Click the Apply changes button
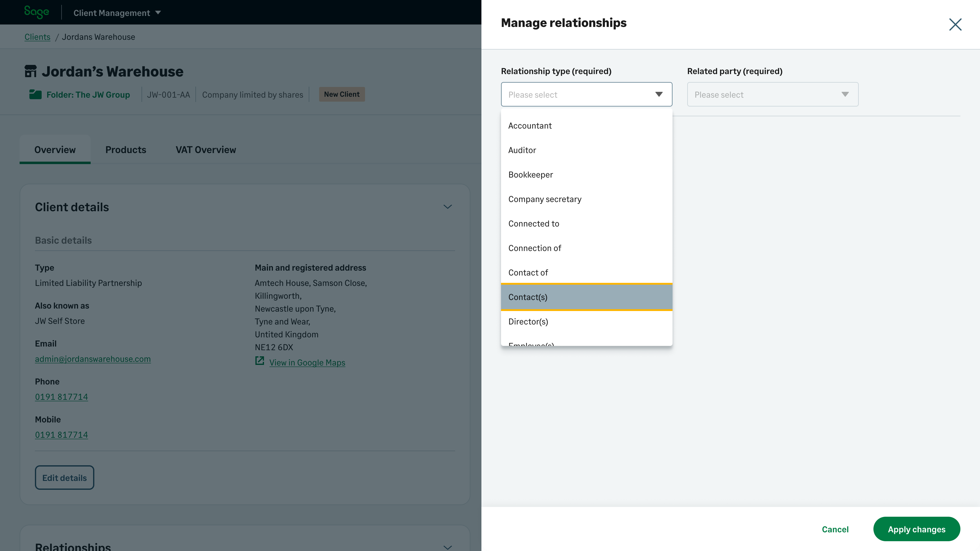980x551 pixels. pos(916,529)
